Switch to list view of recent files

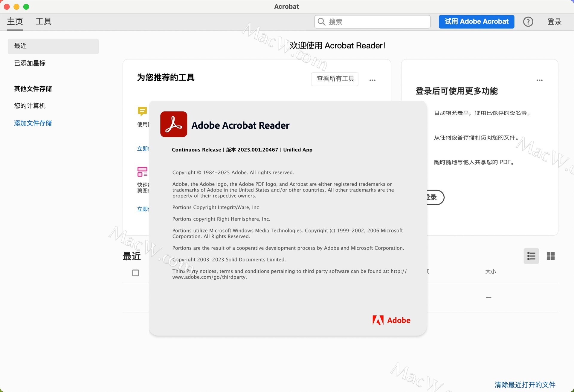coord(531,256)
